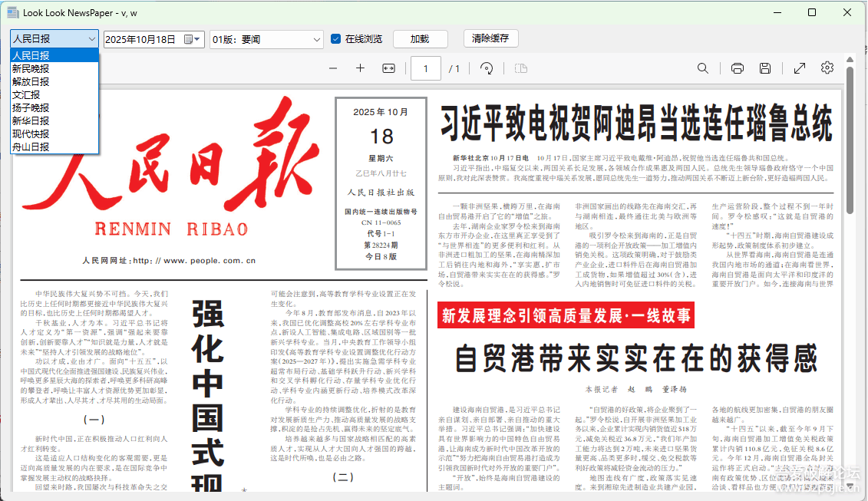Click the 加载 load button

[x=420, y=39]
